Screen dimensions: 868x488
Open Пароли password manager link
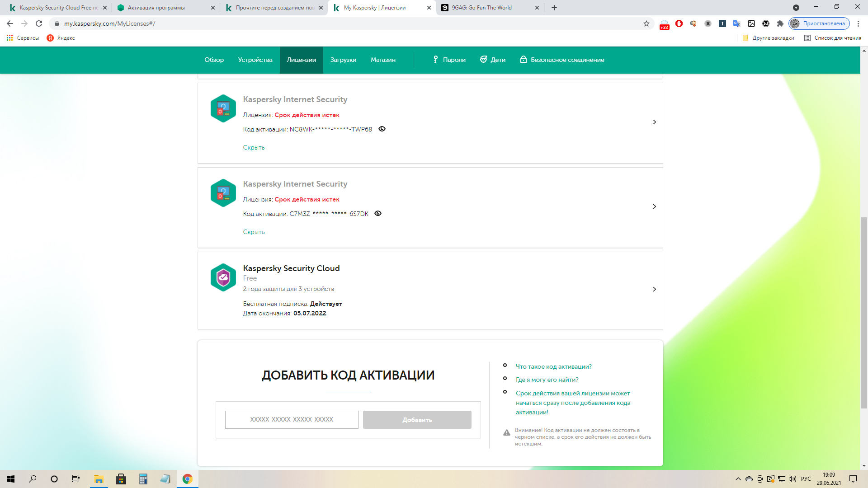click(x=449, y=60)
